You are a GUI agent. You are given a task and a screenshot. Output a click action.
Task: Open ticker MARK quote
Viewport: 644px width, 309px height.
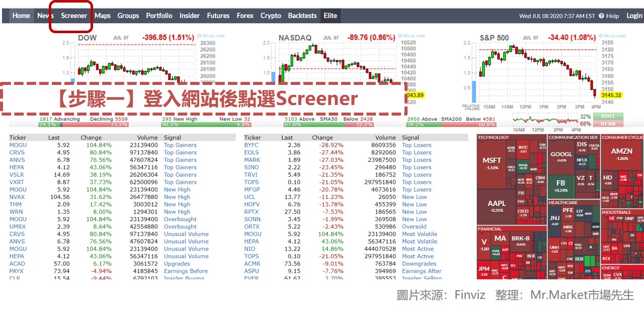(x=253, y=160)
